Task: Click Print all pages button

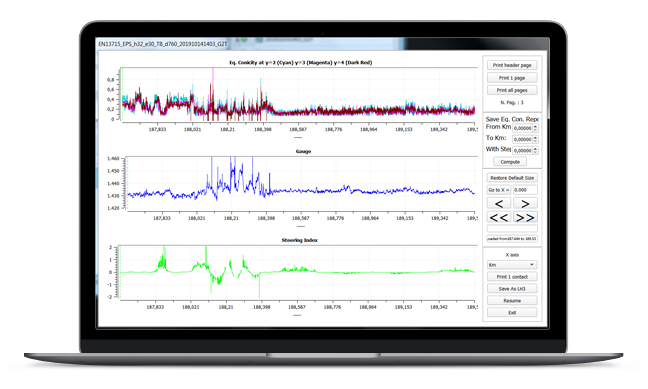Action: [512, 90]
